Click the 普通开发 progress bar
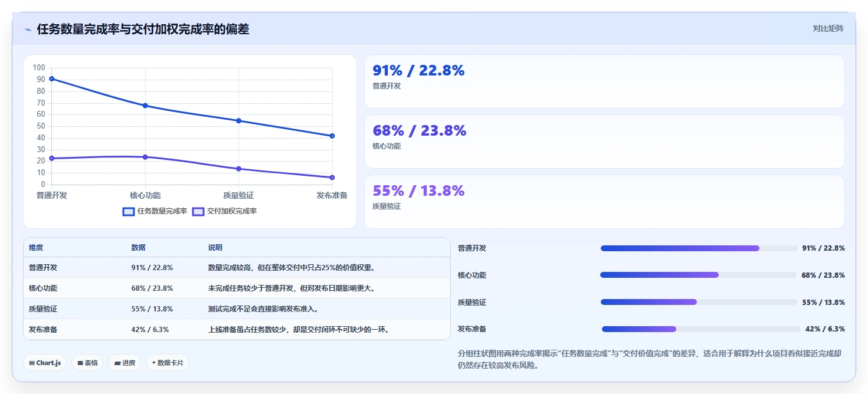The width and height of the screenshot is (868, 394). [699, 248]
